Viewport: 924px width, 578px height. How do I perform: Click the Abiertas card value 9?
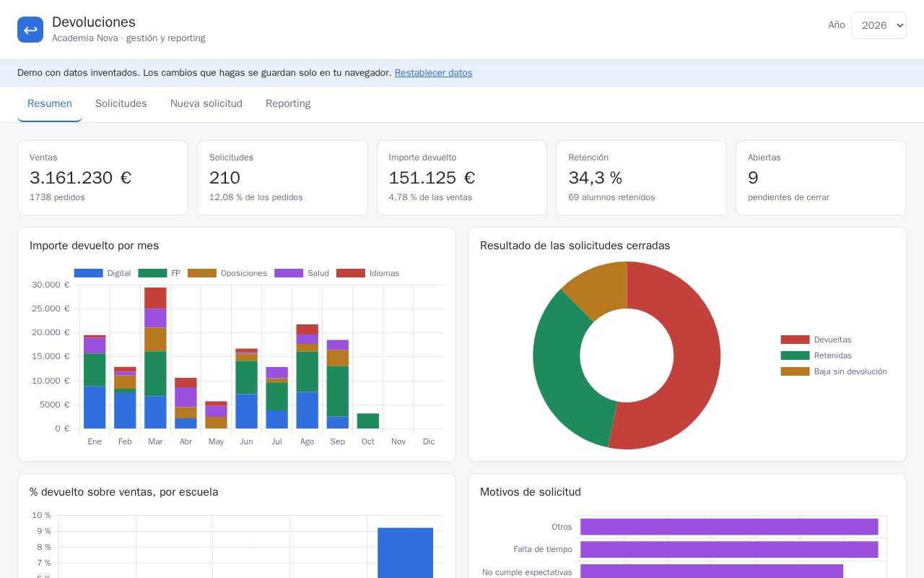coord(753,178)
